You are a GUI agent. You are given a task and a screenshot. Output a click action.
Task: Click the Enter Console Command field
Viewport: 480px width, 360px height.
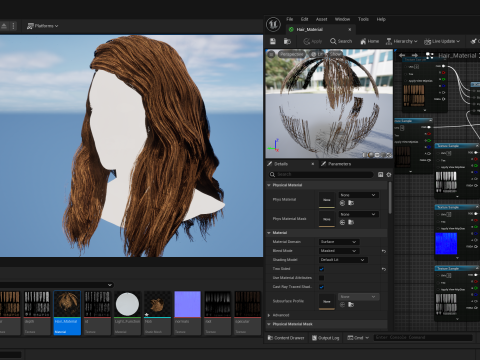(x=423, y=338)
